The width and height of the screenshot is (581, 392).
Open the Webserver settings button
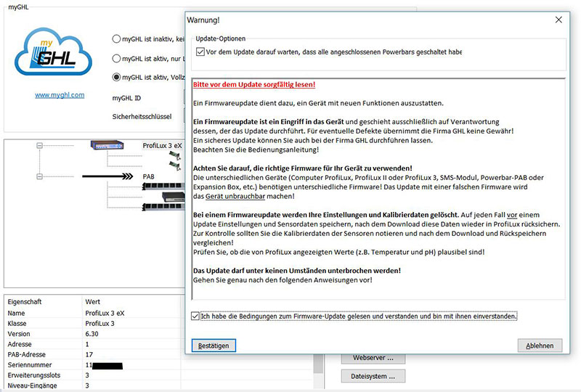[373, 358]
